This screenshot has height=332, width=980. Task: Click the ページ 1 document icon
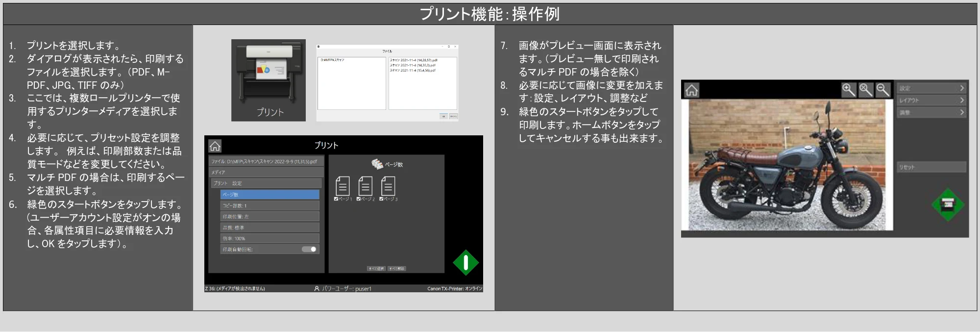coord(343,186)
